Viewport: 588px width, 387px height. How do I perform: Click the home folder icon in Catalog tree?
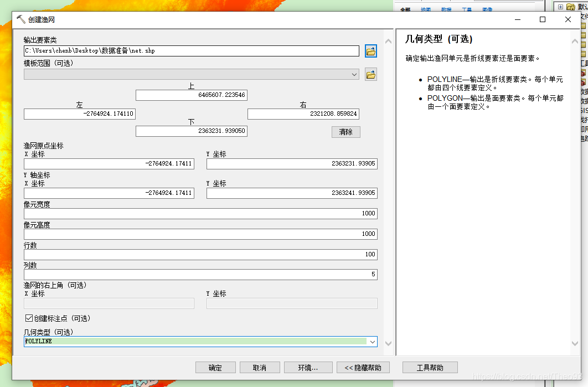[x=571, y=7]
